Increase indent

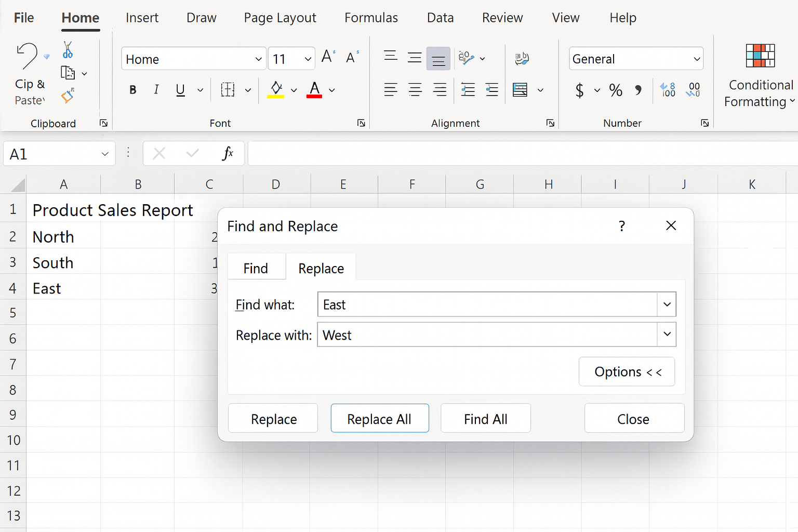[x=492, y=90]
